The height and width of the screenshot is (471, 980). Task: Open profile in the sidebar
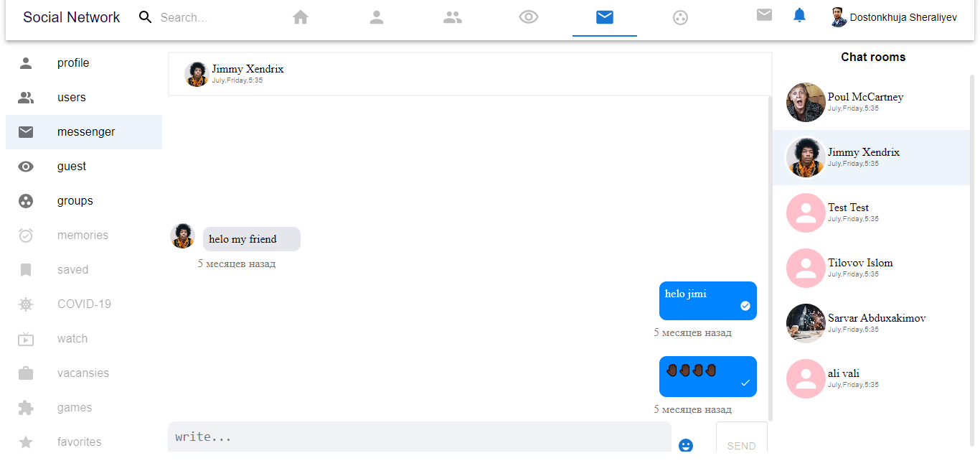[84, 63]
